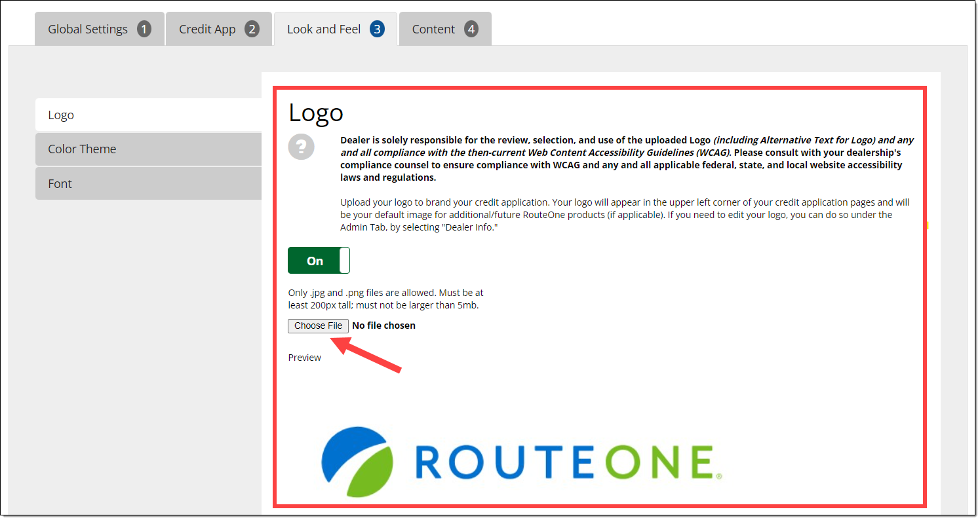This screenshot has width=980, height=520.
Task: Click the RouteOne wordmark in the preview
Action: pos(564,462)
